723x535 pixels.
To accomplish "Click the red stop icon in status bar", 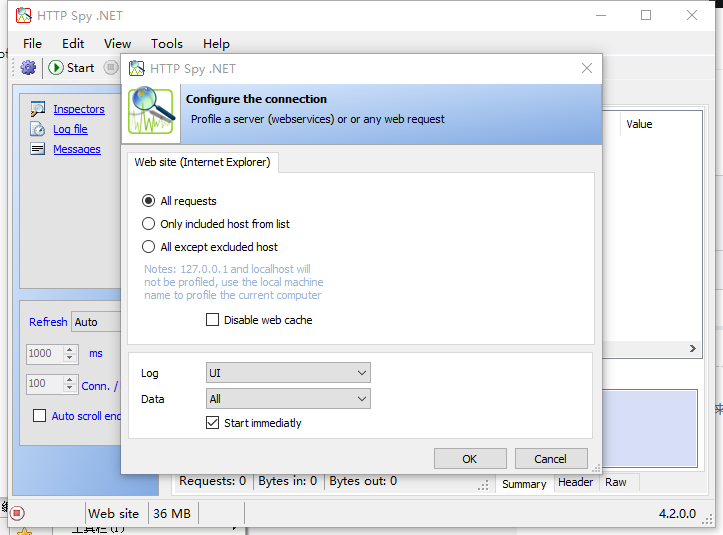I will 17,513.
